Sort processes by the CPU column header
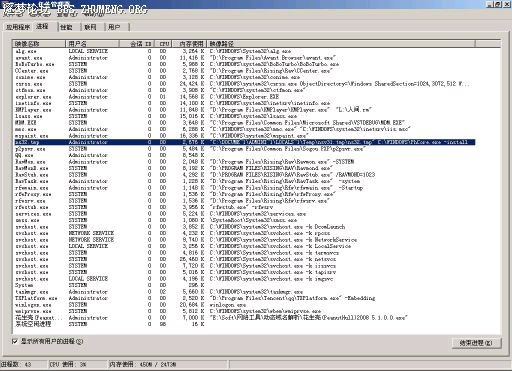Image resolution: width=512 pixels, height=371 pixels. (x=163, y=44)
